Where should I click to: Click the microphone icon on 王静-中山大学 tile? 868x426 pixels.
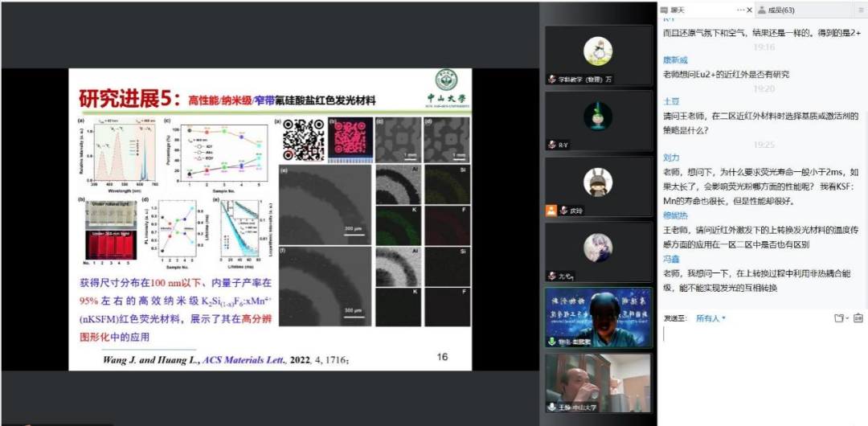pos(551,407)
